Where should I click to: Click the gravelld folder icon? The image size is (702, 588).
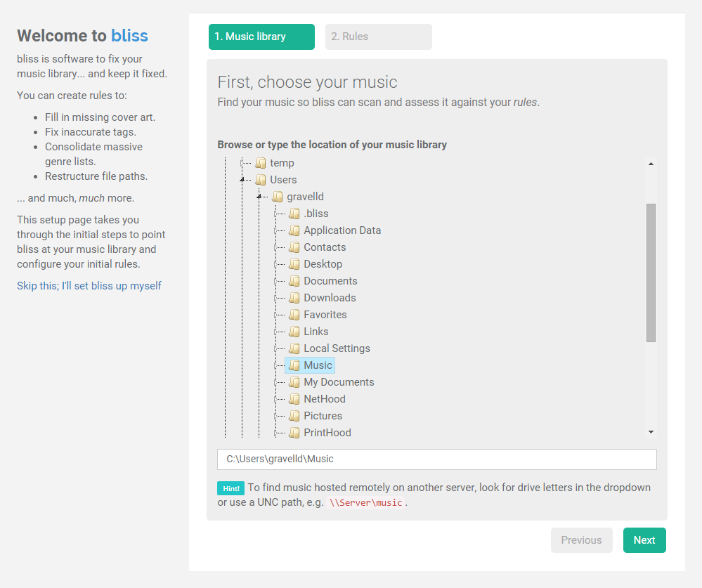[x=277, y=197]
